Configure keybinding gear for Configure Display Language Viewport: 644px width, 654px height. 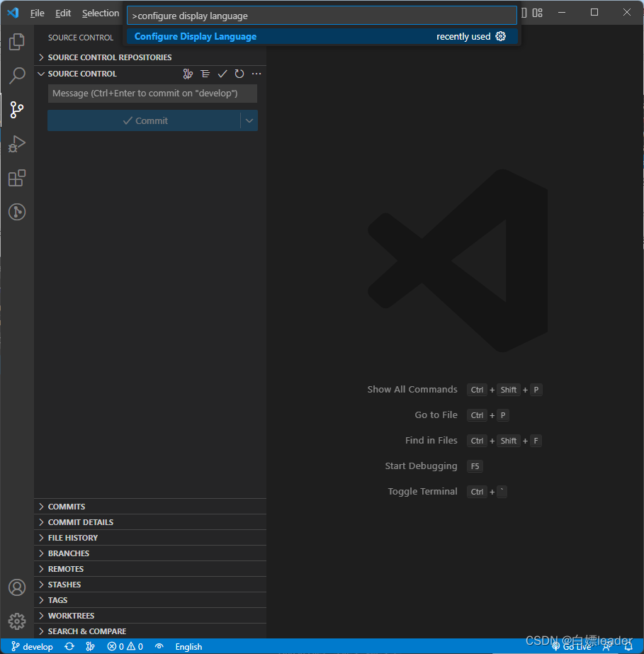500,36
